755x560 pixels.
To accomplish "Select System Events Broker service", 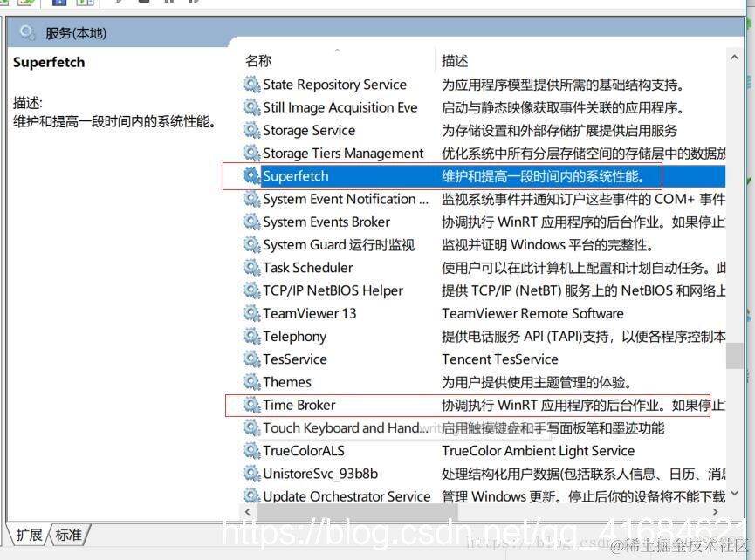I will tap(326, 222).
